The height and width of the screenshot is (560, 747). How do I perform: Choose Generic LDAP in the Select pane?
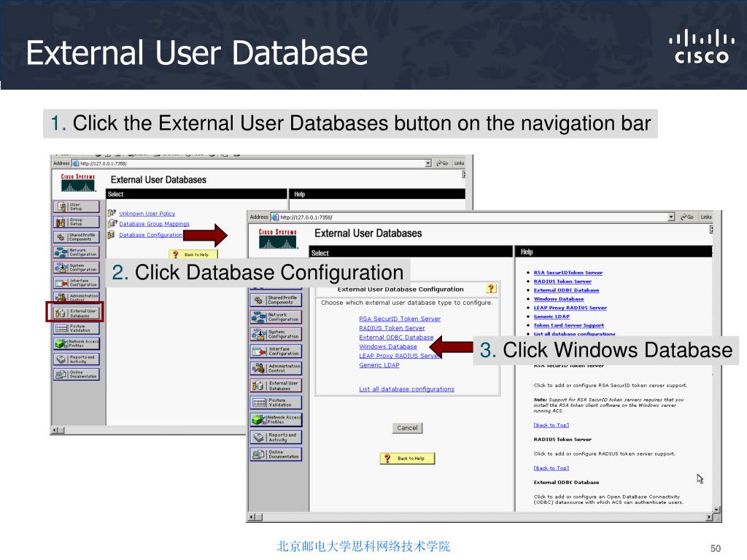pos(379,365)
